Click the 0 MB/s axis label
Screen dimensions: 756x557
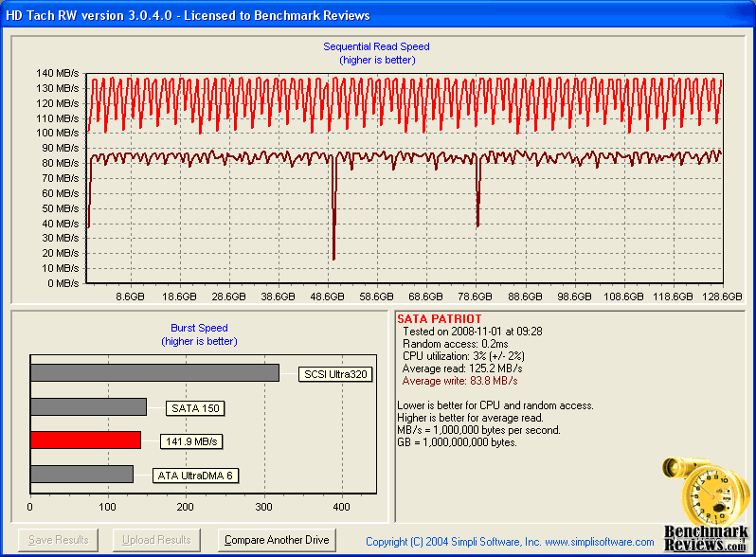tap(63, 283)
